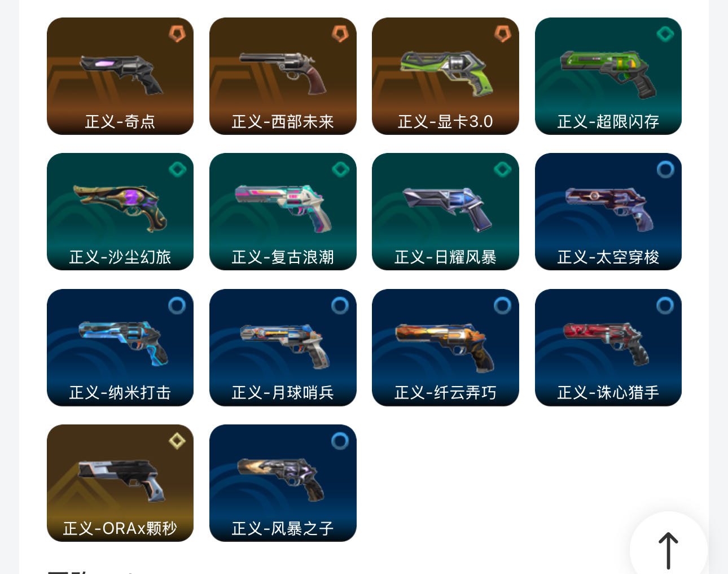Screen dimensions: 728x574
Task: Click the orange tier badge on 正义-奇点
Action: pyautogui.click(x=177, y=34)
